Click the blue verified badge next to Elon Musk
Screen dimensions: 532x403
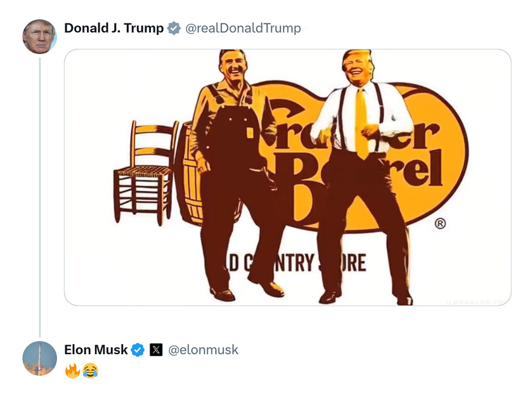point(138,350)
